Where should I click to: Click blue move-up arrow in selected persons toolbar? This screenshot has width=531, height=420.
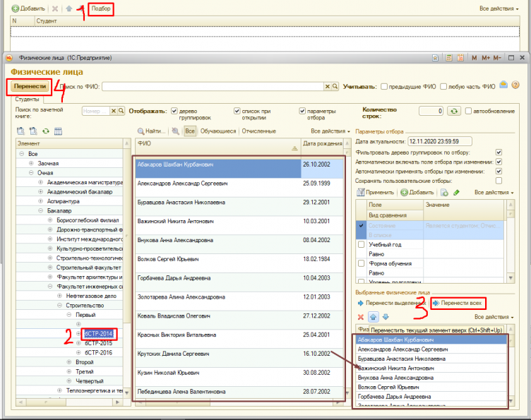(374, 317)
